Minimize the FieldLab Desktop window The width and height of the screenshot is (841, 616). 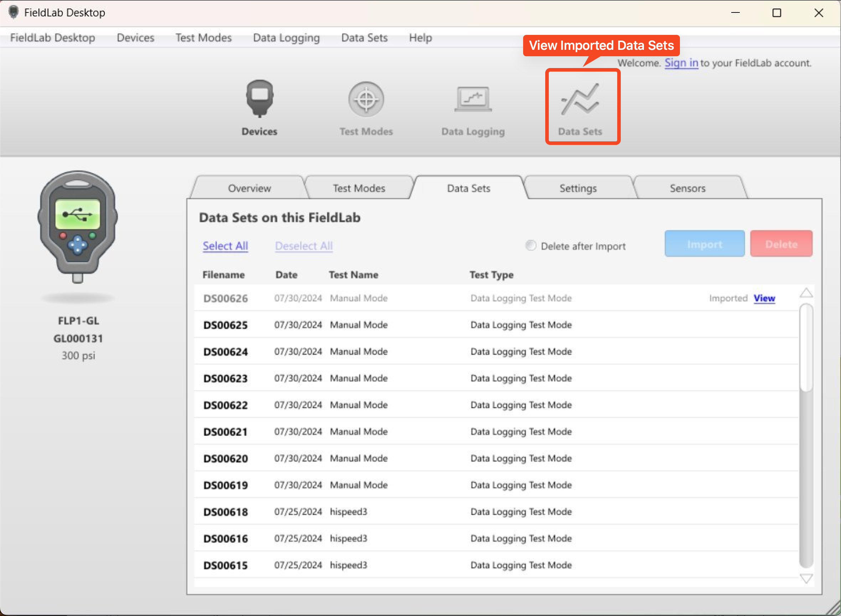coord(736,13)
